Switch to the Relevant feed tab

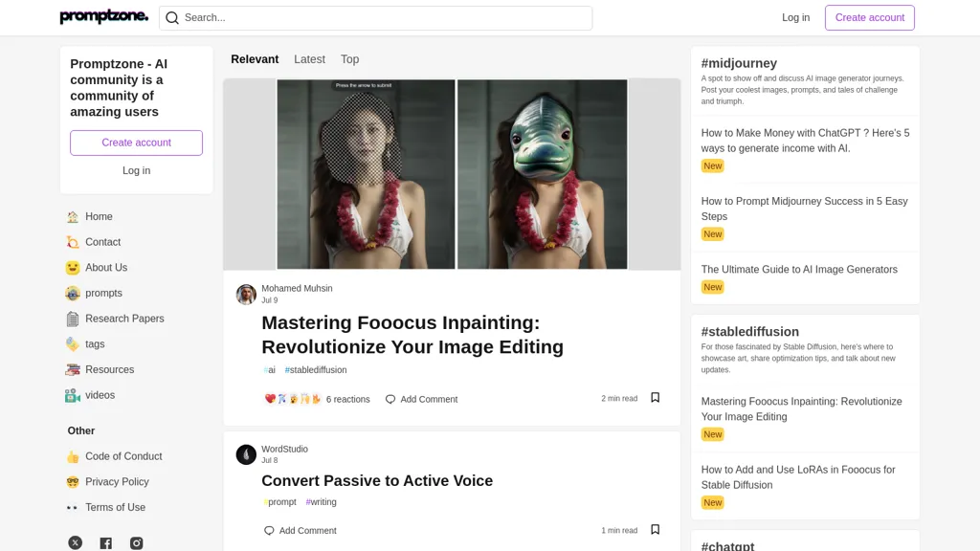point(255,59)
